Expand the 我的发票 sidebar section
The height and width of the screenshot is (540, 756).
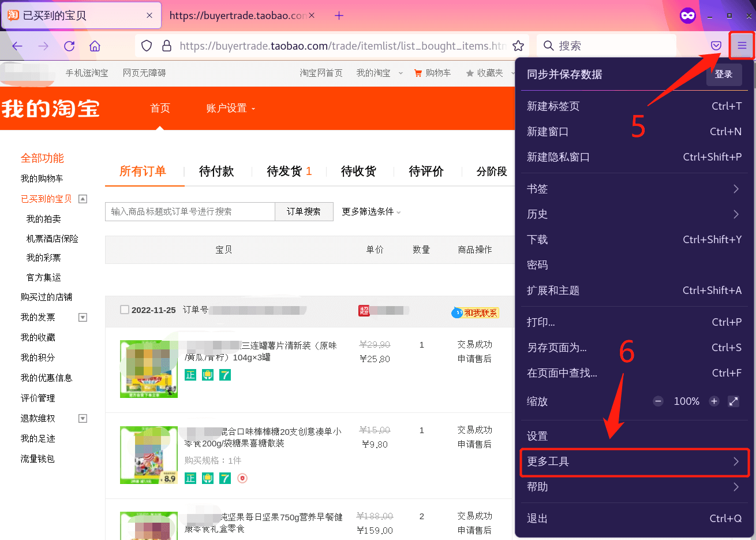pyautogui.click(x=83, y=317)
